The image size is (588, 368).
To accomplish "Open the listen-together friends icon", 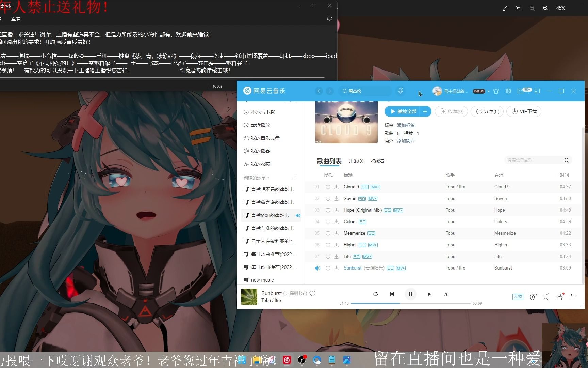I will 560,296.
